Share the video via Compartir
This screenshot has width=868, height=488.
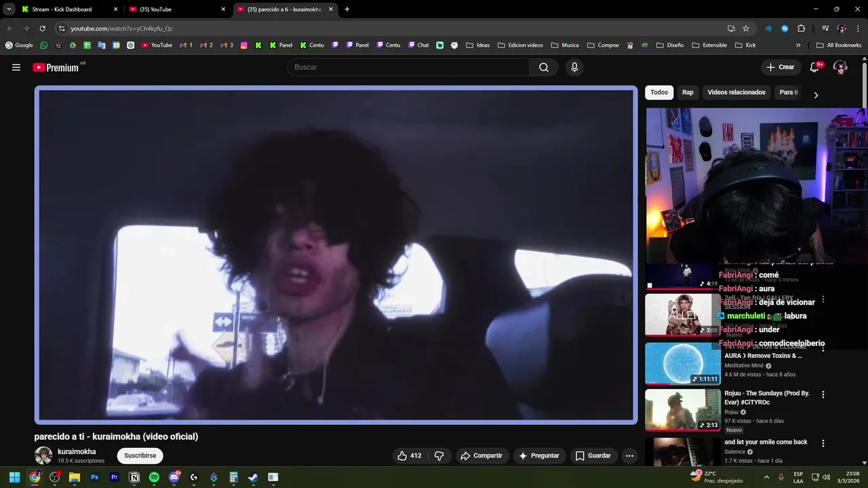click(x=481, y=455)
